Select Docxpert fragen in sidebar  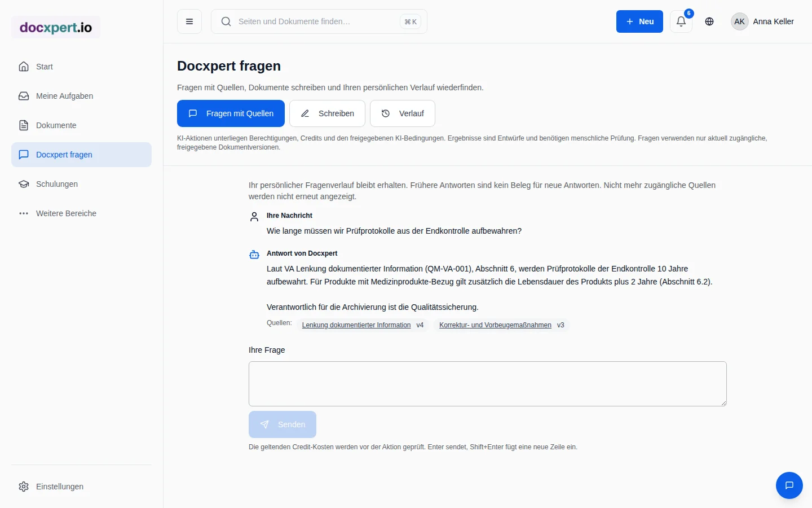tap(81, 155)
